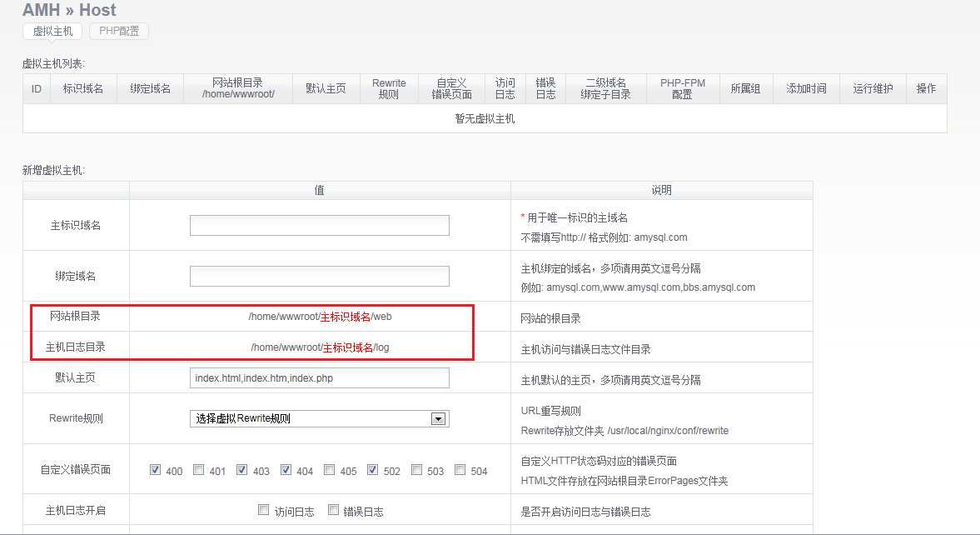Uncheck the 404 error page checkbox

click(x=286, y=470)
